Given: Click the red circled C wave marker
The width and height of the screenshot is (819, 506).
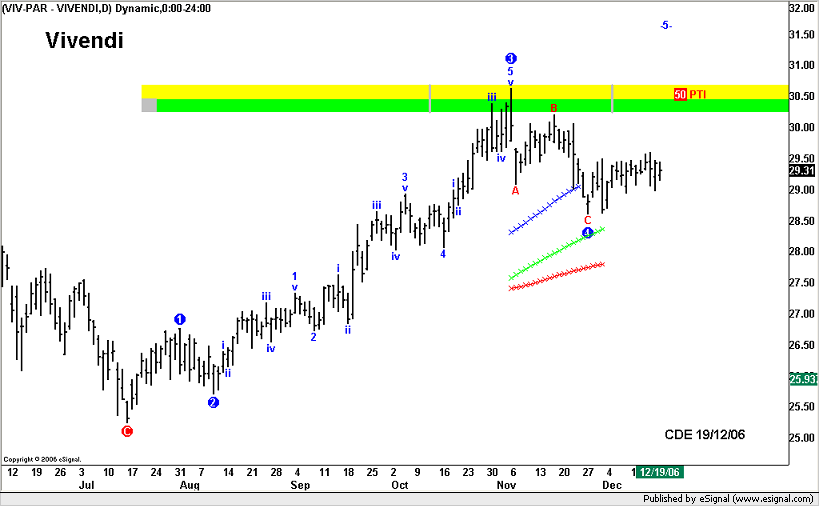Looking at the screenshot, I should (x=126, y=431).
